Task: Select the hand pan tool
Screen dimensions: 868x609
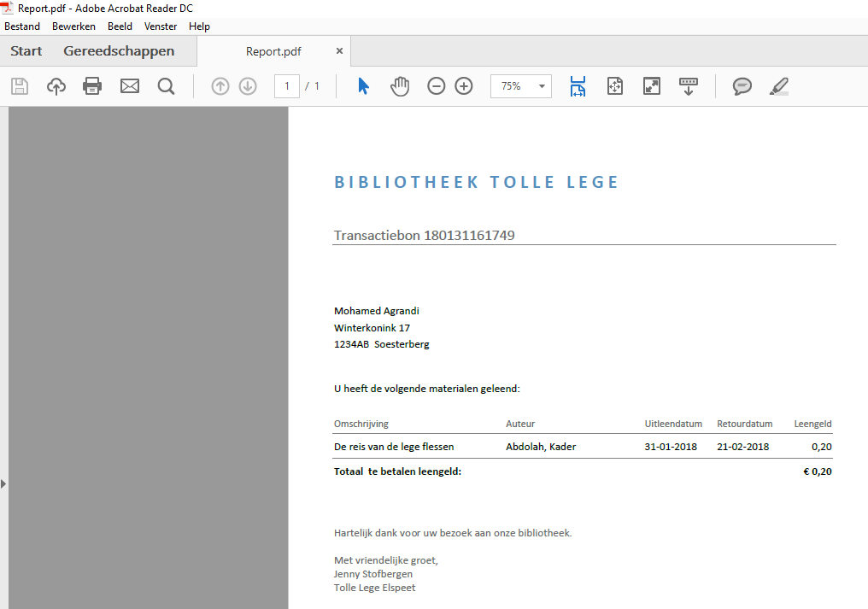Action: [x=400, y=86]
